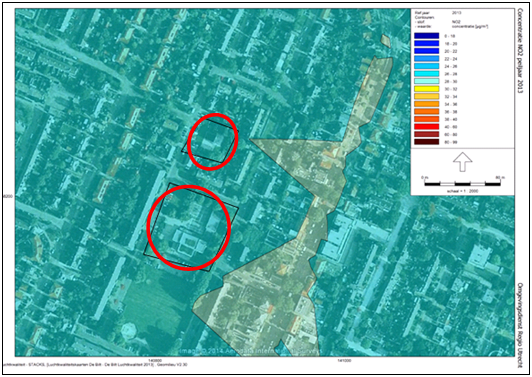The image size is (532, 377).
Task: Click the small beige polygon near the legend
Action: pyautogui.click(x=385, y=41)
